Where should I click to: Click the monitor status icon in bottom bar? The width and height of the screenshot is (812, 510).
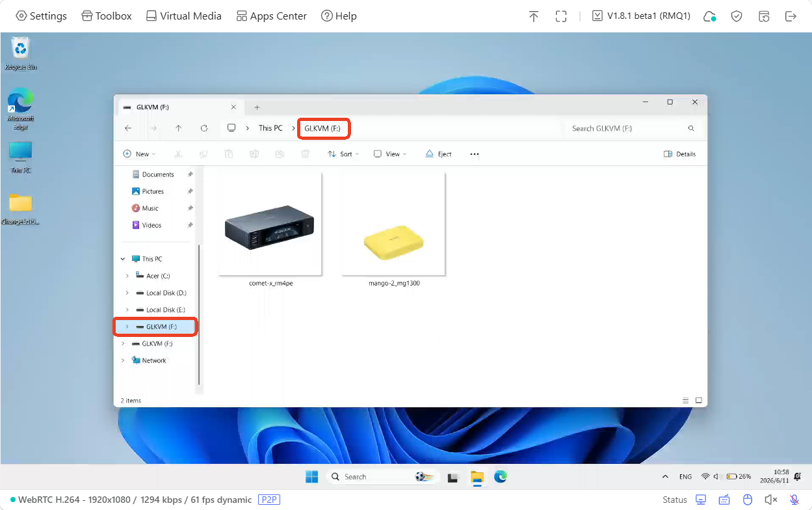pyautogui.click(x=701, y=500)
